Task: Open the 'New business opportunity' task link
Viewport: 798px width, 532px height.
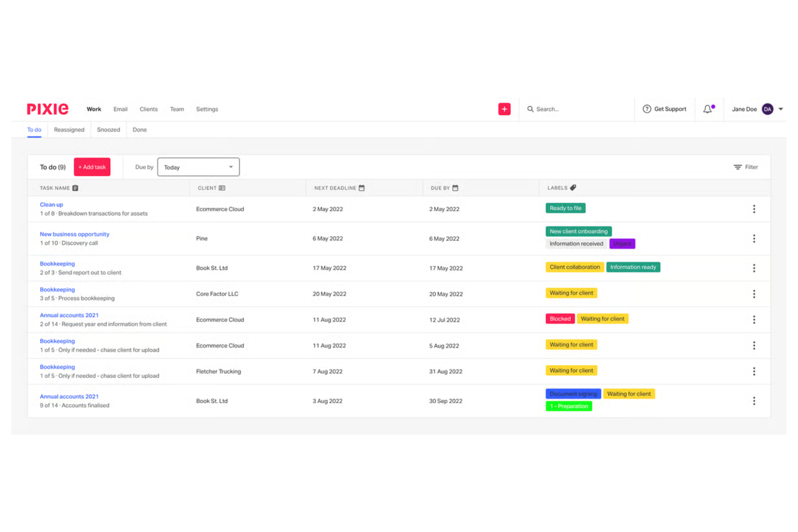Action: click(x=74, y=234)
